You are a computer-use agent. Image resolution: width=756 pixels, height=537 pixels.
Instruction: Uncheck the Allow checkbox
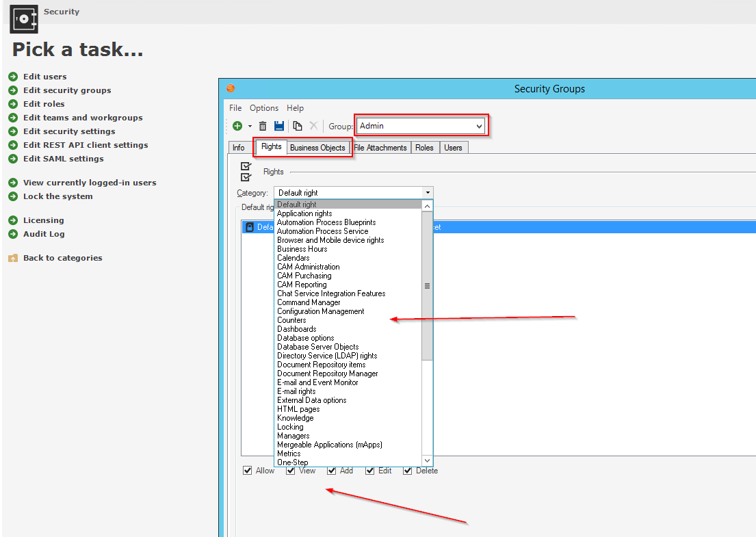click(247, 471)
